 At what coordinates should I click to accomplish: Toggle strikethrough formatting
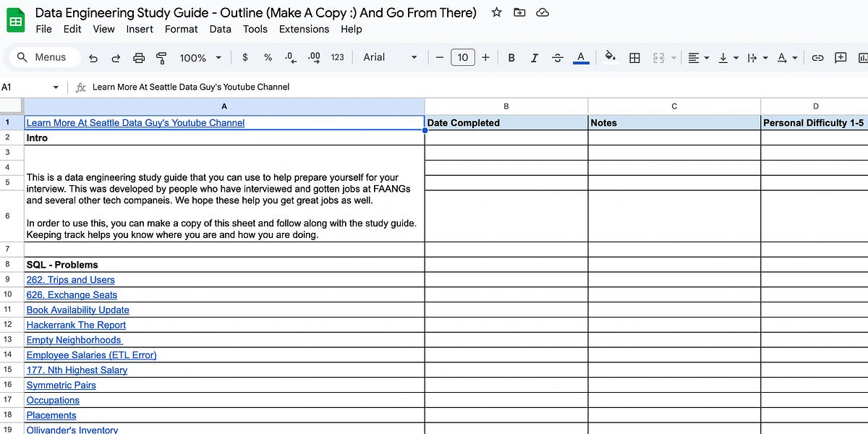[557, 58]
